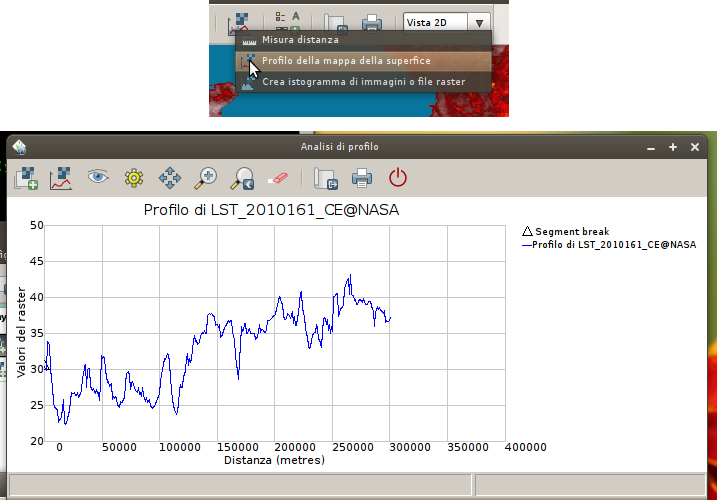This screenshot has height=500, width=717.
Task: Click the add legend icon in map toolbar
Action: tap(281, 16)
